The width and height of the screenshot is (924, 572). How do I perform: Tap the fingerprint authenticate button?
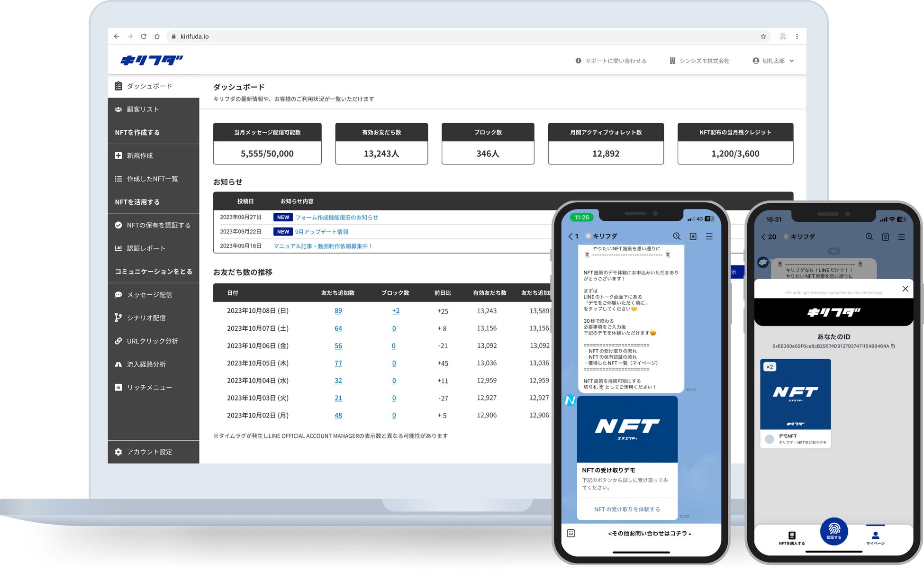pos(833,531)
